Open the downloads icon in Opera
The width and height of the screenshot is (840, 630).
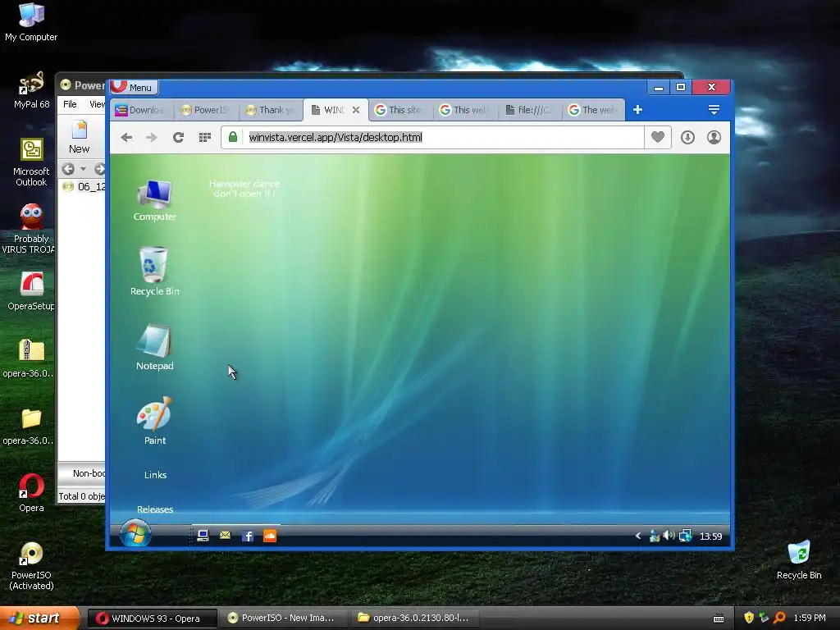coord(688,137)
